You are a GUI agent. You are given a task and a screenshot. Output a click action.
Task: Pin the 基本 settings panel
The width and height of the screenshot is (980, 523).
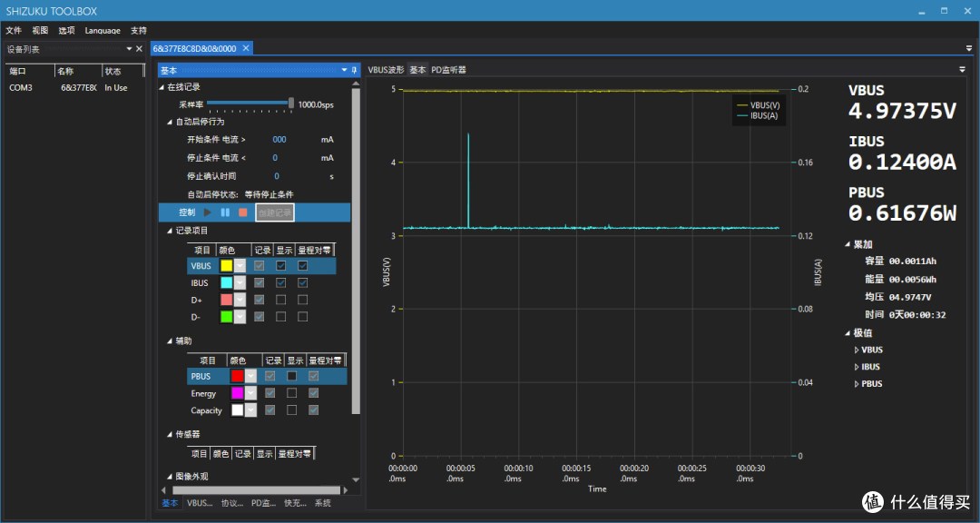coord(355,70)
